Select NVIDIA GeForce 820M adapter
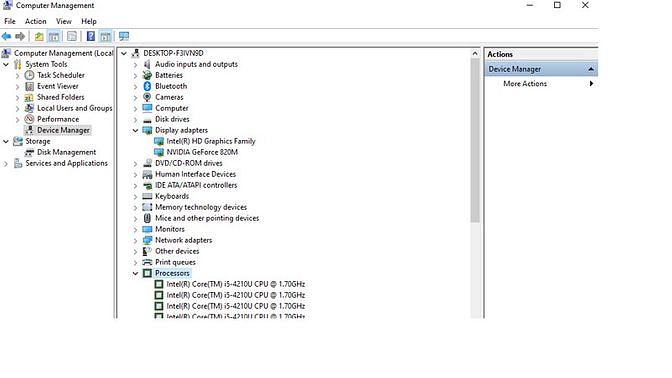 202,152
